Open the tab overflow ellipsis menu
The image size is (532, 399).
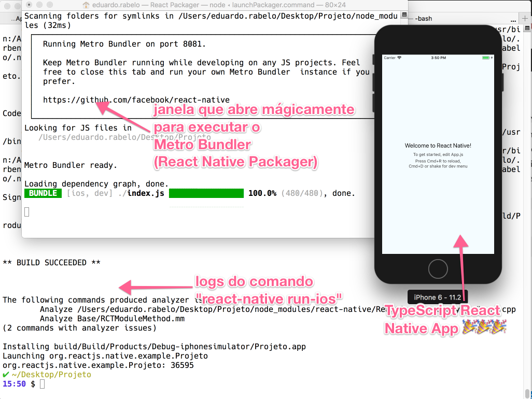click(513, 20)
